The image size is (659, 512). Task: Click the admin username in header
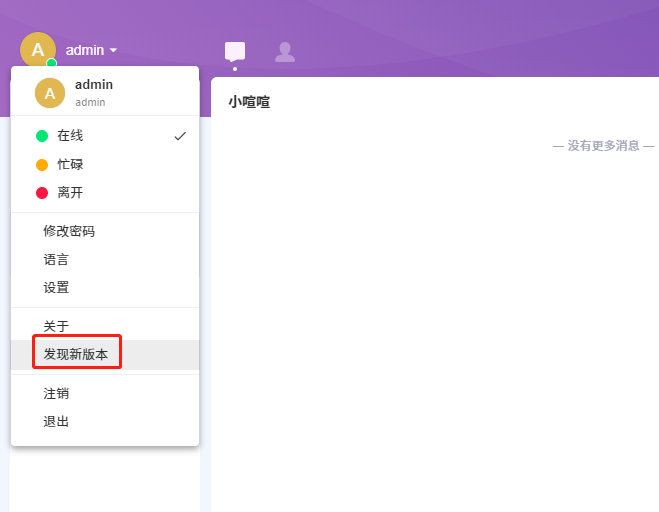pyautogui.click(x=84, y=50)
